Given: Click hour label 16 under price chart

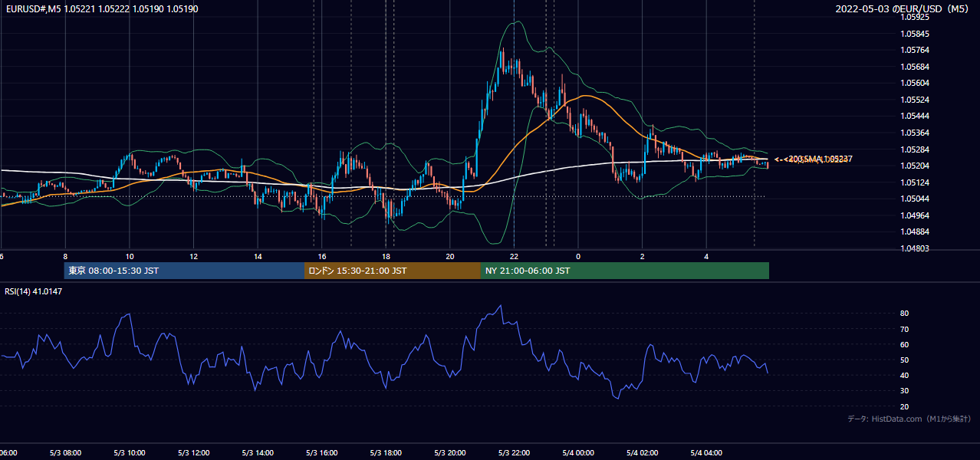Looking at the screenshot, I should click(x=322, y=257).
